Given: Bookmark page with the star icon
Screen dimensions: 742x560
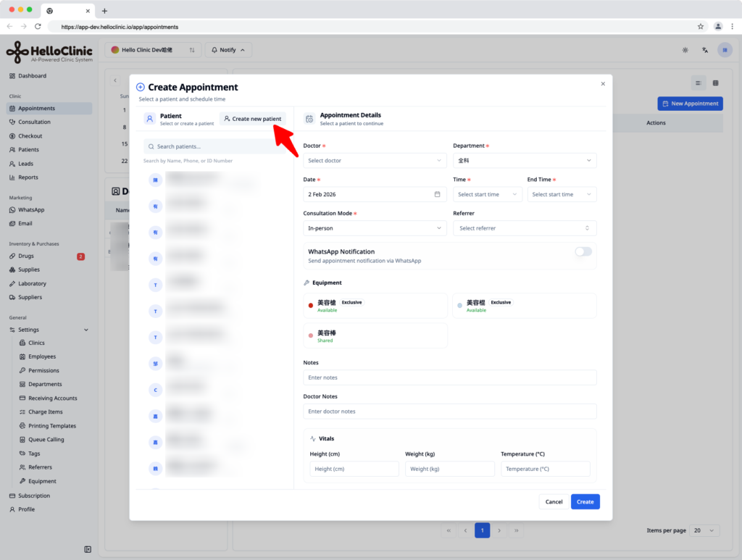Looking at the screenshot, I should point(701,27).
